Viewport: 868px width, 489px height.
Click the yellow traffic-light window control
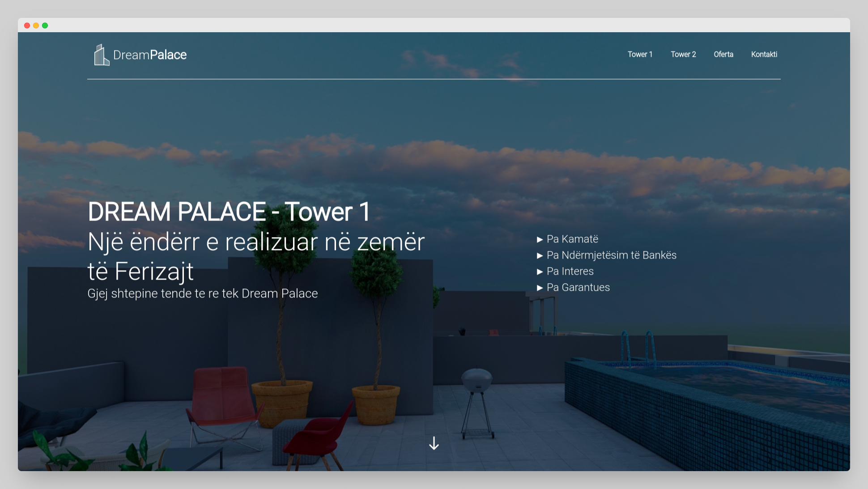(36, 26)
